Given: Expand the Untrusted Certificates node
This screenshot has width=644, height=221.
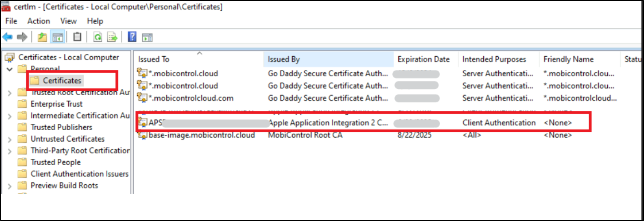Looking at the screenshot, I should 9,139.
